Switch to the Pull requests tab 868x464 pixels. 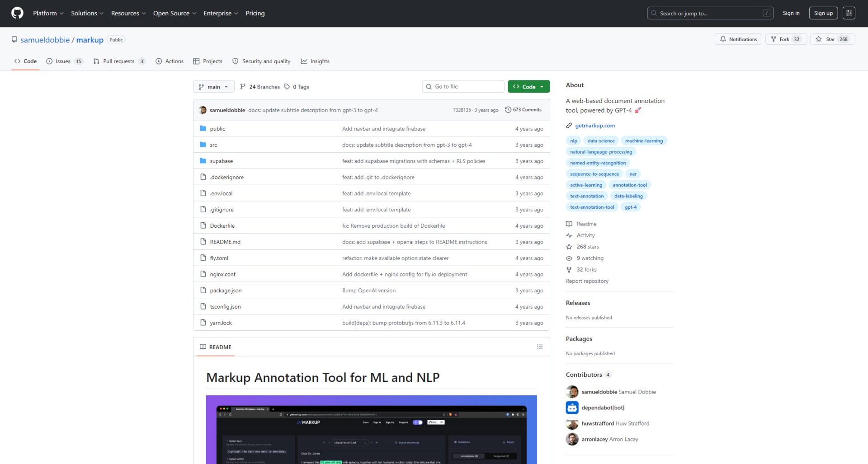click(119, 61)
